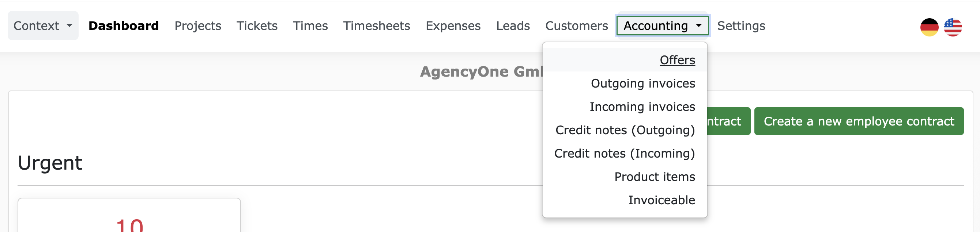The width and height of the screenshot is (980, 232).
Task: Open Product items from the Accounting menu
Action: tap(655, 177)
